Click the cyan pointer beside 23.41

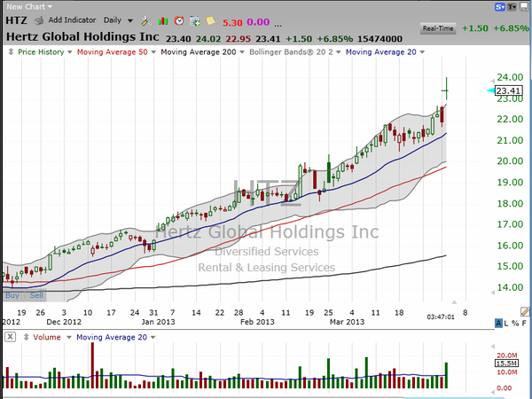(x=490, y=90)
